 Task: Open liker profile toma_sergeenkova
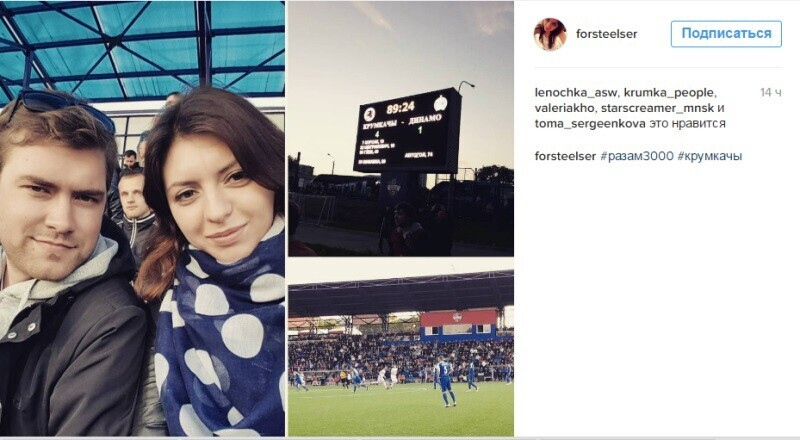click(590, 123)
